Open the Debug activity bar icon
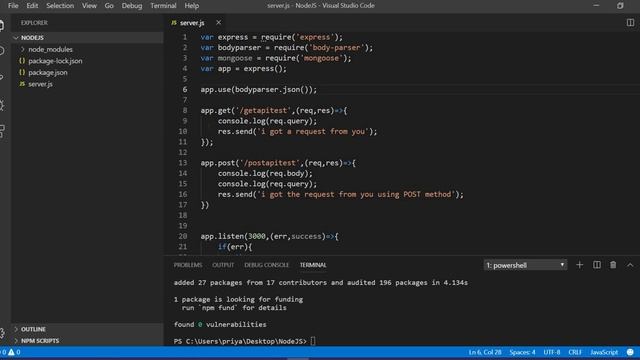 click(2, 105)
